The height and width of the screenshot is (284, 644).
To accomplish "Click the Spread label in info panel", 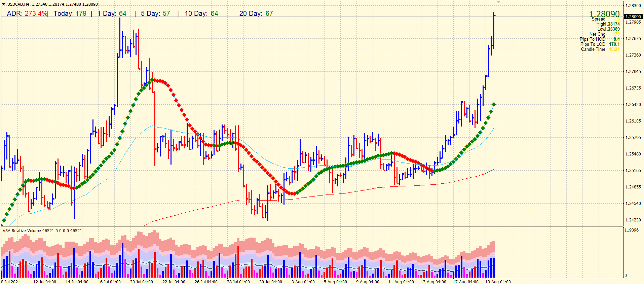I will click(598, 19).
